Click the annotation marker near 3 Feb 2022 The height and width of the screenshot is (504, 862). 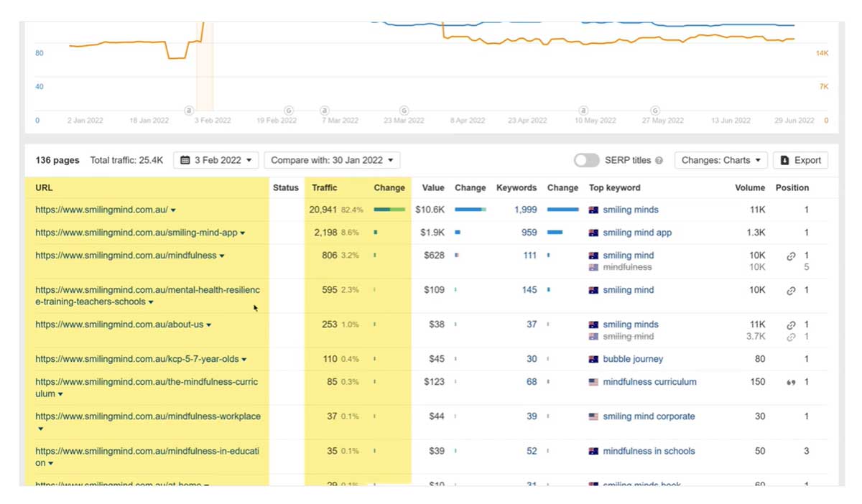coord(190,111)
